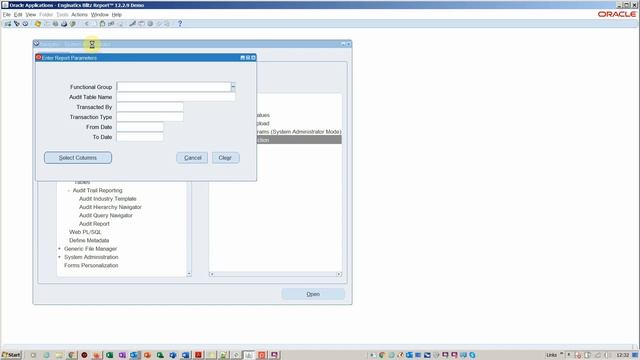Image resolution: width=640 pixels, height=360 pixels.
Task: Select the Audit Trail Reporting tree label
Action: tap(98, 191)
